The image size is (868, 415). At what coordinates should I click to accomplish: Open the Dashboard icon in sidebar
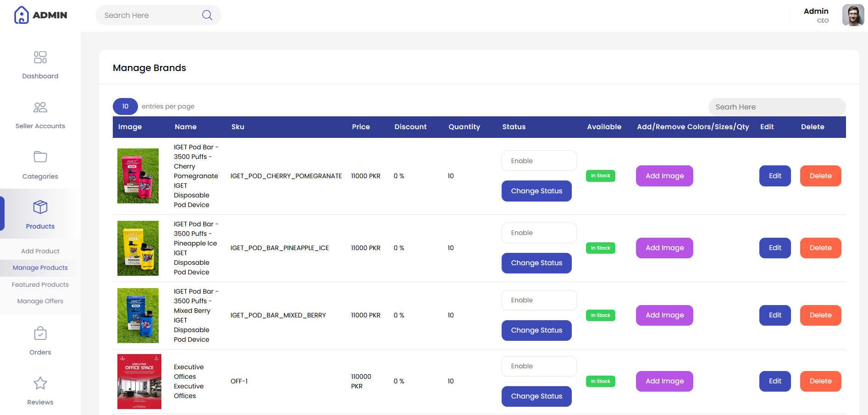tap(40, 57)
